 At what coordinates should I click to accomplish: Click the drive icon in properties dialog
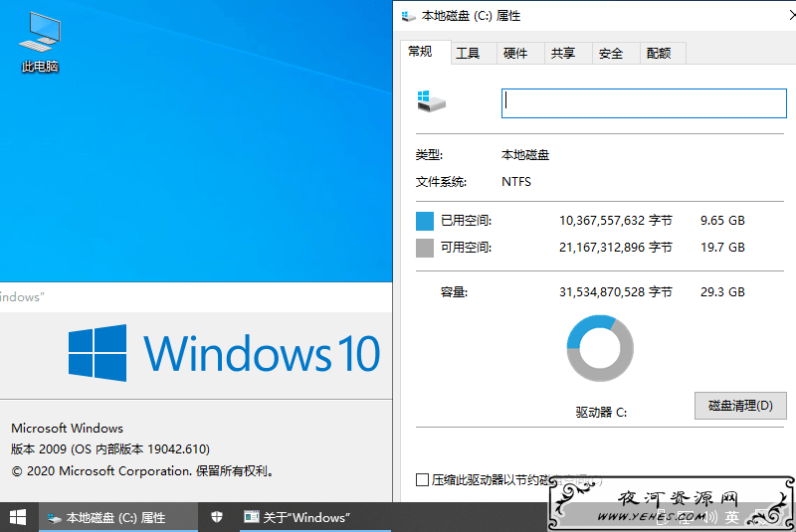[x=431, y=101]
